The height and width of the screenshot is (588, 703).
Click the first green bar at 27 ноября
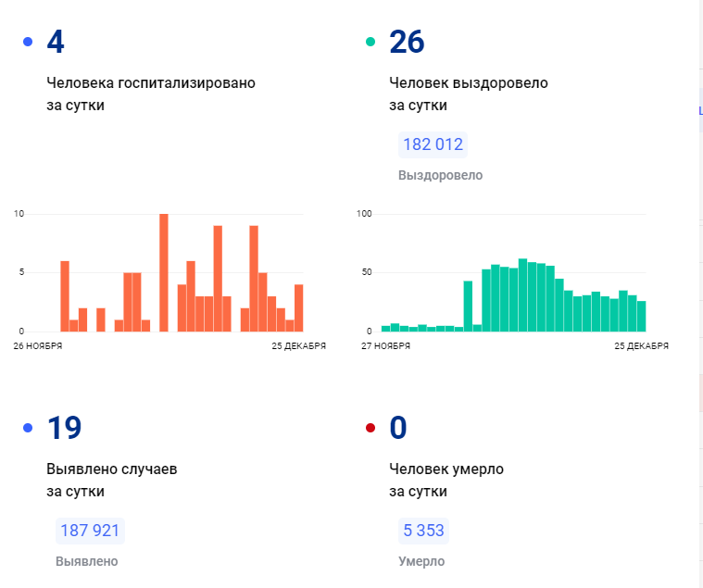pyautogui.click(x=386, y=328)
